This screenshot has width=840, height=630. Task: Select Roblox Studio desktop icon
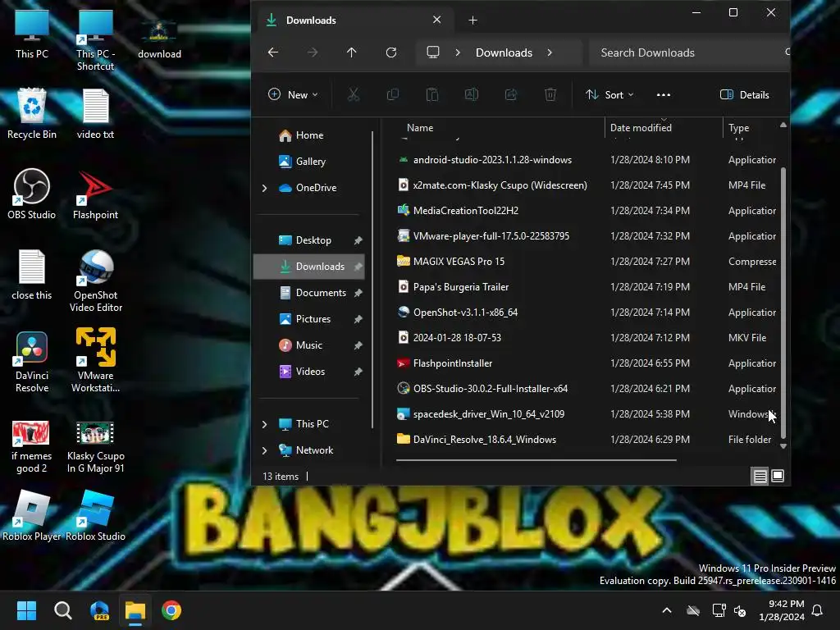click(95, 515)
